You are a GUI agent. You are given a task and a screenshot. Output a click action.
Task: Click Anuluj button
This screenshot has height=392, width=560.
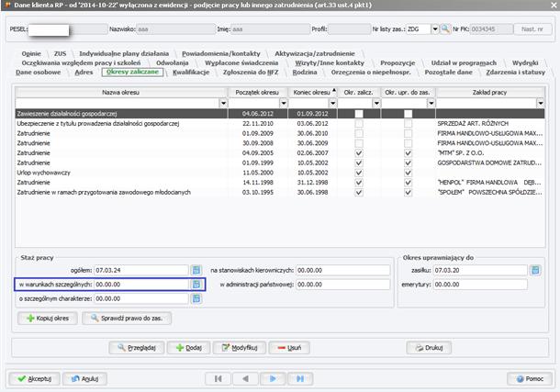point(84,378)
